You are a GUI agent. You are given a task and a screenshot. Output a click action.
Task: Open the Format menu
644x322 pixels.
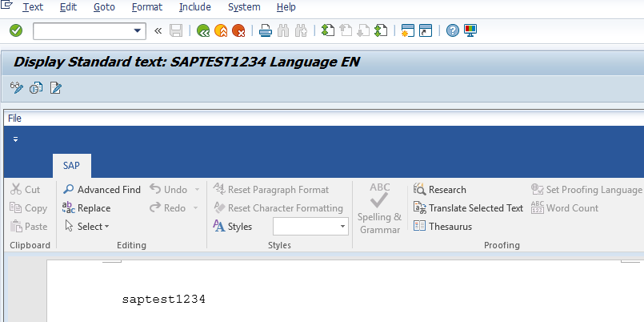pyautogui.click(x=147, y=7)
